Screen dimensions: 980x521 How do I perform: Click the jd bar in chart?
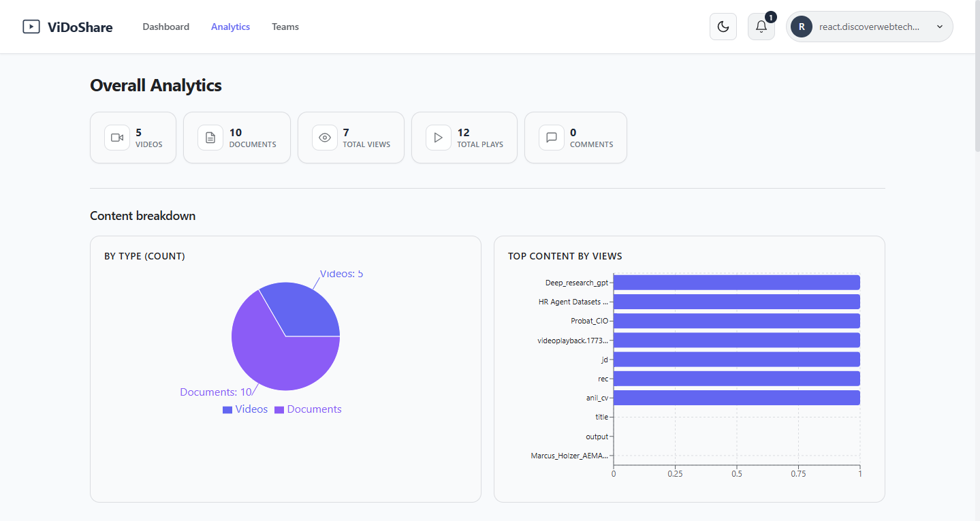tap(737, 359)
